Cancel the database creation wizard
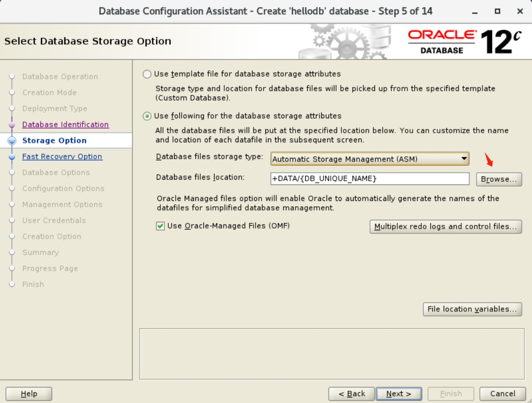 point(503,394)
